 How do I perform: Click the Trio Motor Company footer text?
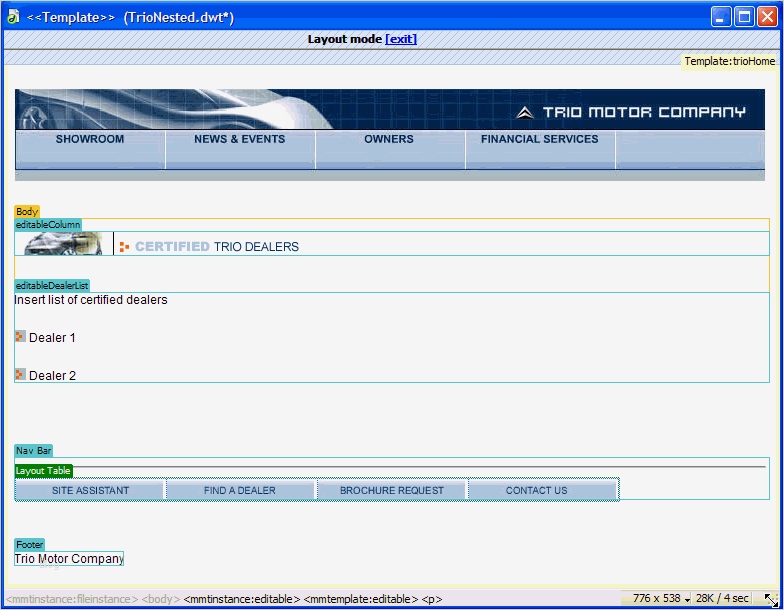coord(69,559)
